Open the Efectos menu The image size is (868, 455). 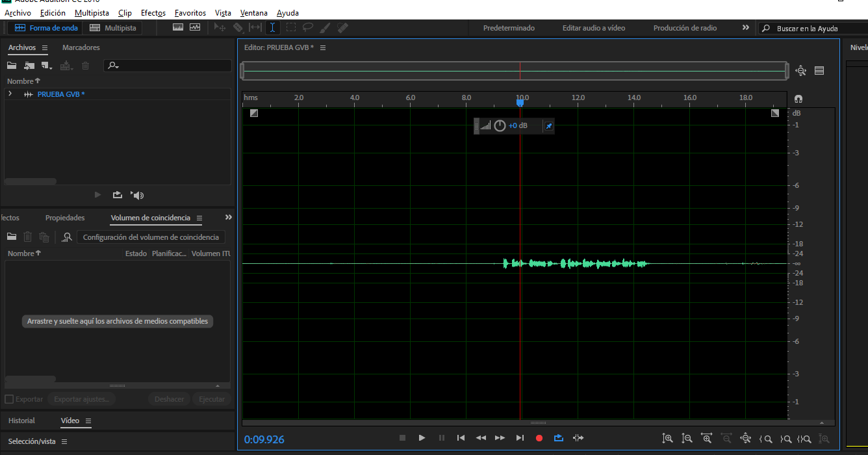153,13
